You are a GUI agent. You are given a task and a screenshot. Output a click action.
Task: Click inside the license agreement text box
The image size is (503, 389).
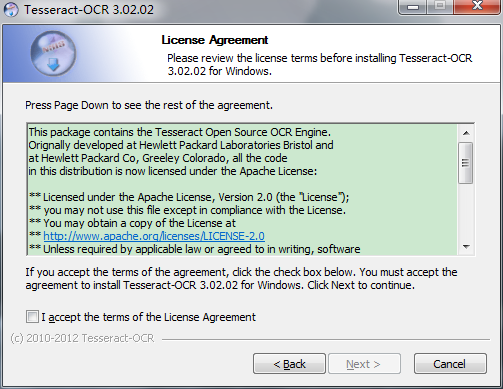tap(242, 189)
